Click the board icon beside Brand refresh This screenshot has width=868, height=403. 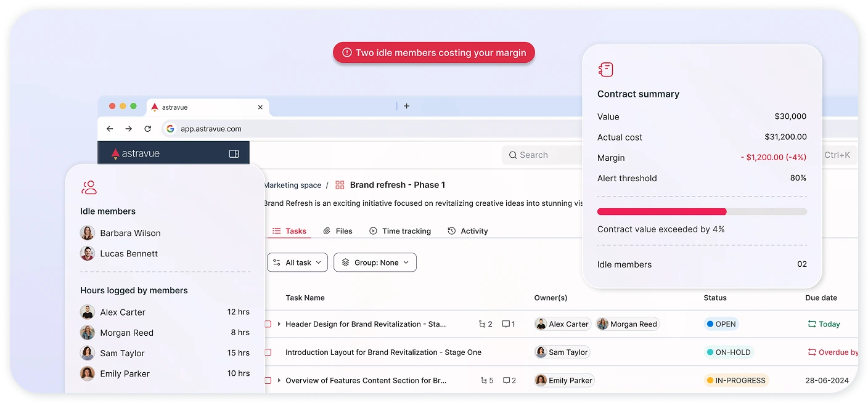tap(340, 185)
